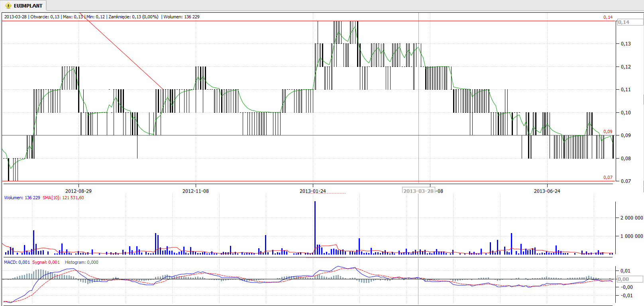Click the Wolumen: 136 229 indicator label
Viewport: 644px width, 306px height.
pos(22,198)
